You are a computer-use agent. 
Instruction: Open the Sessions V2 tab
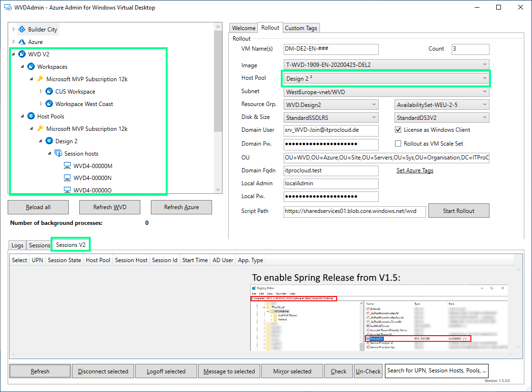pyautogui.click(x=71, y=244)
